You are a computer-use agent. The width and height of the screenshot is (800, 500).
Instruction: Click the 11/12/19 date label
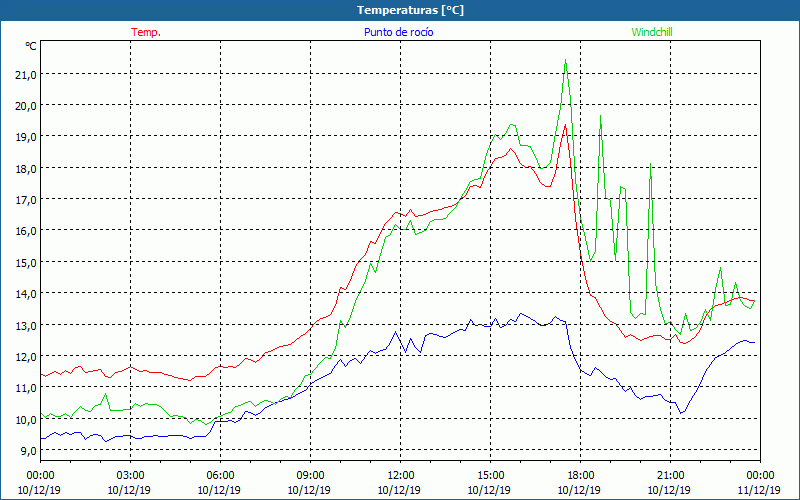pos(760,490)
